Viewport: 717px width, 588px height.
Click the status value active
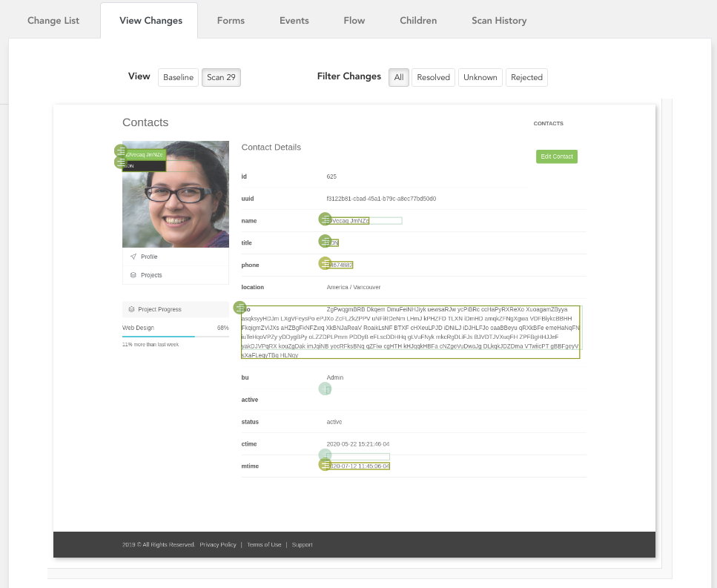tap(334, 422)
